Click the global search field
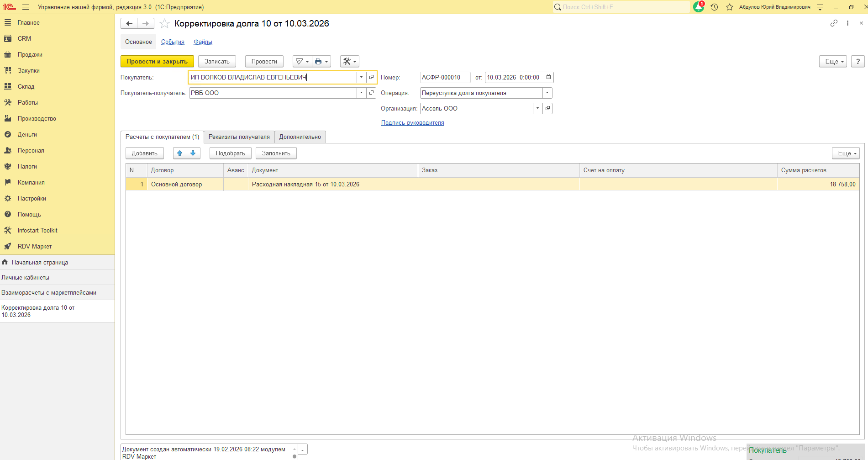This screenshot has height=460, width=868. point(621,7)
